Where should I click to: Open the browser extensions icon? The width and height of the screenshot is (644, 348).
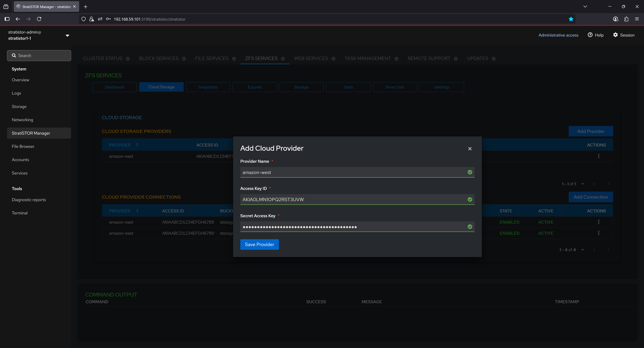pyautogui.click(x=626, y=19)
